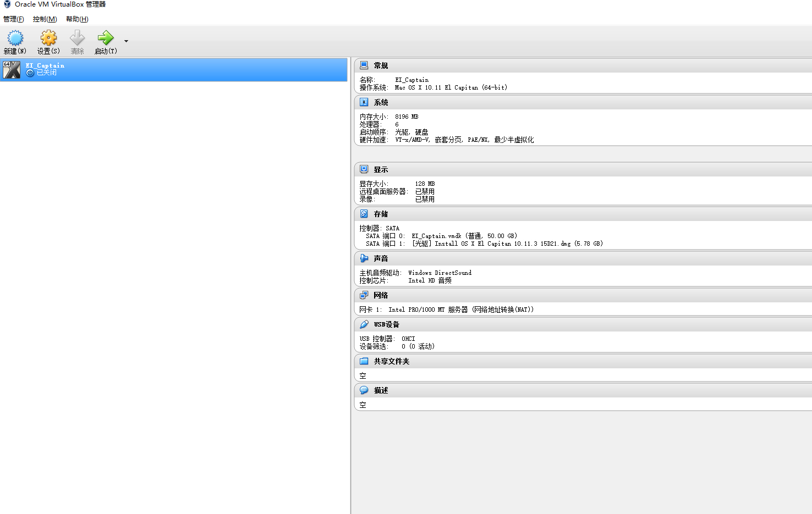Open the USB设备 section header link
Image resolution: width=812 pixels, height=514 pixels.
pos(387,325)
